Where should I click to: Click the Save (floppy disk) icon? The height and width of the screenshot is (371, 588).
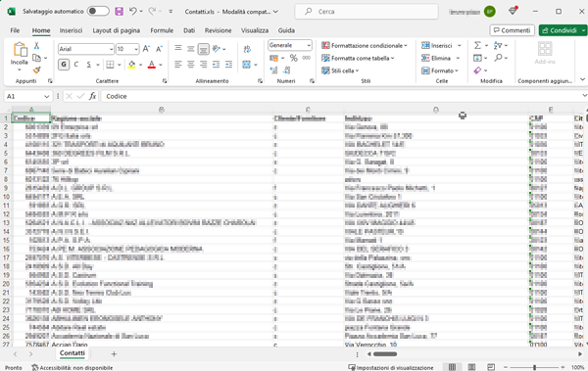coord(119,11)
